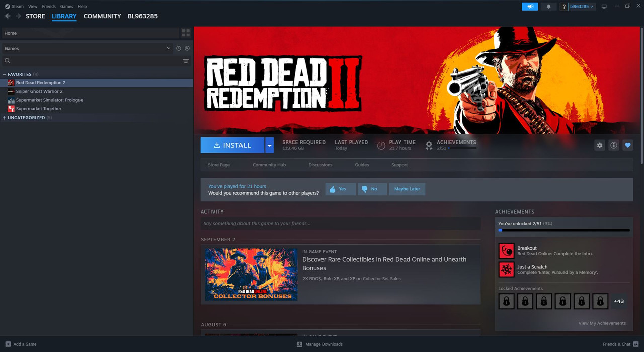Sort library by recent activity clock icon

[178, 48]
